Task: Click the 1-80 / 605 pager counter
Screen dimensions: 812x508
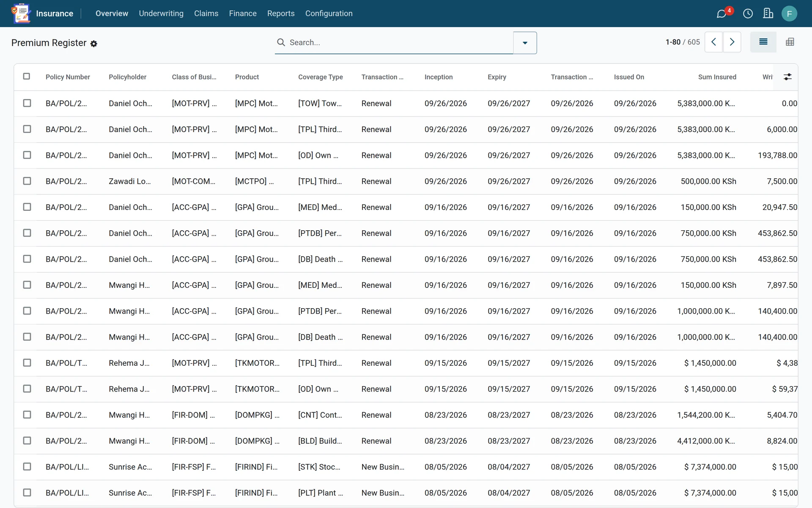Action: pyautogui.click(x=683, y=42)
